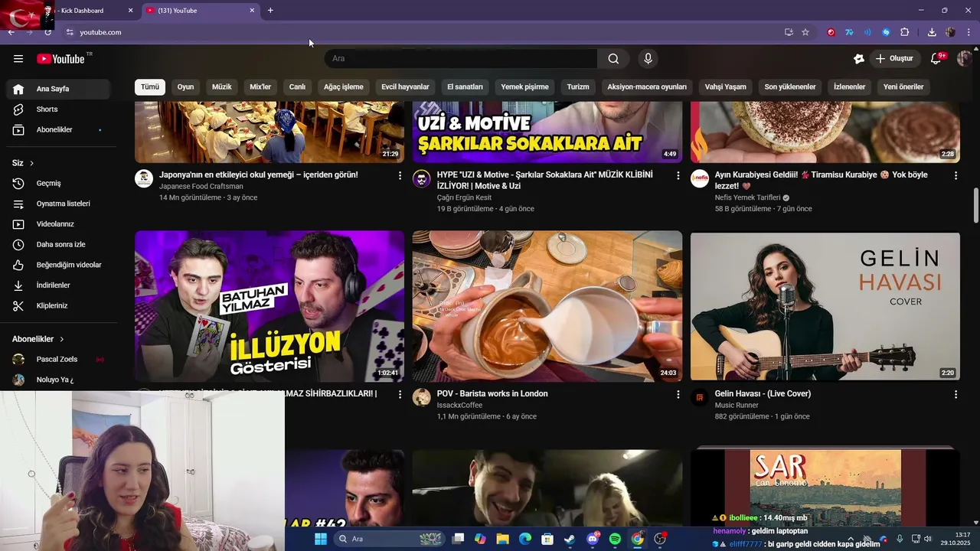Select the Canlı filter chip
This screenshot has width=980, height=551.
(x=297, y=86)
